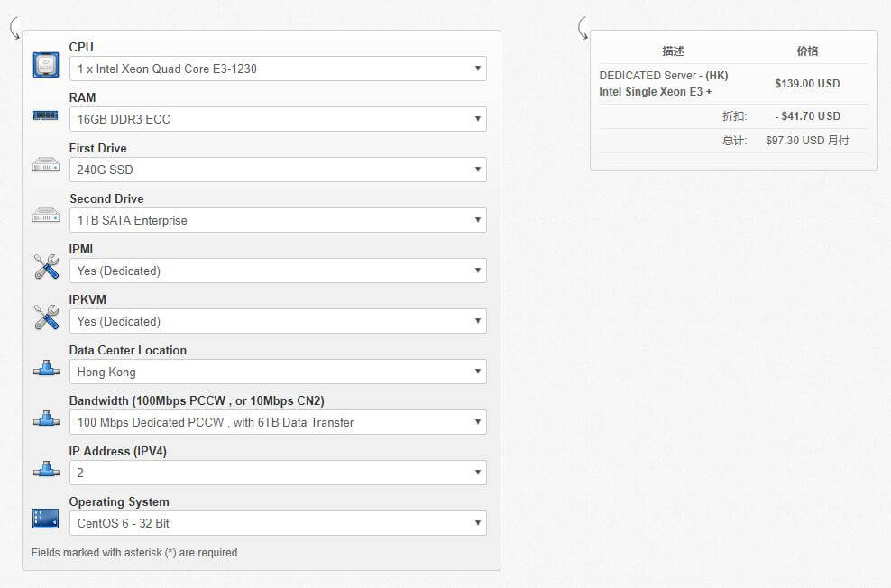Click the IPMI wrench tools icon
The image size is (891, 588).
[x=46, y=266]
